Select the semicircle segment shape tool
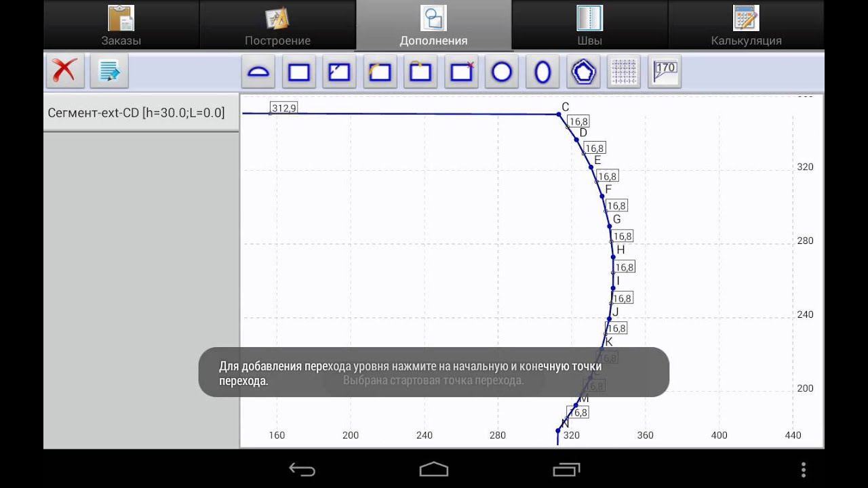This screenshot has width=868, height=488. [258, 72]
